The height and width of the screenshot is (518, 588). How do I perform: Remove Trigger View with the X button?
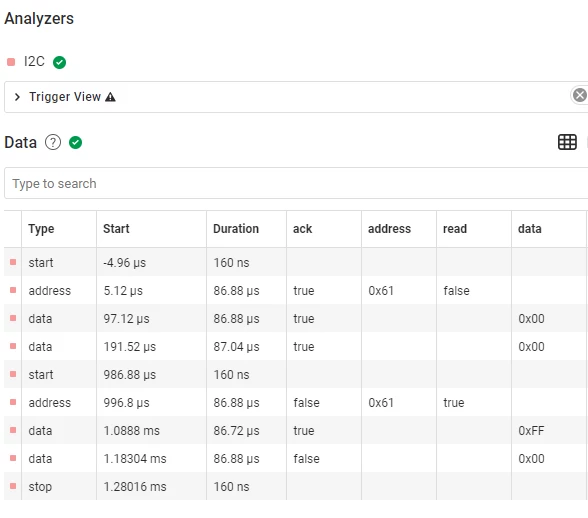pos(579,95)
